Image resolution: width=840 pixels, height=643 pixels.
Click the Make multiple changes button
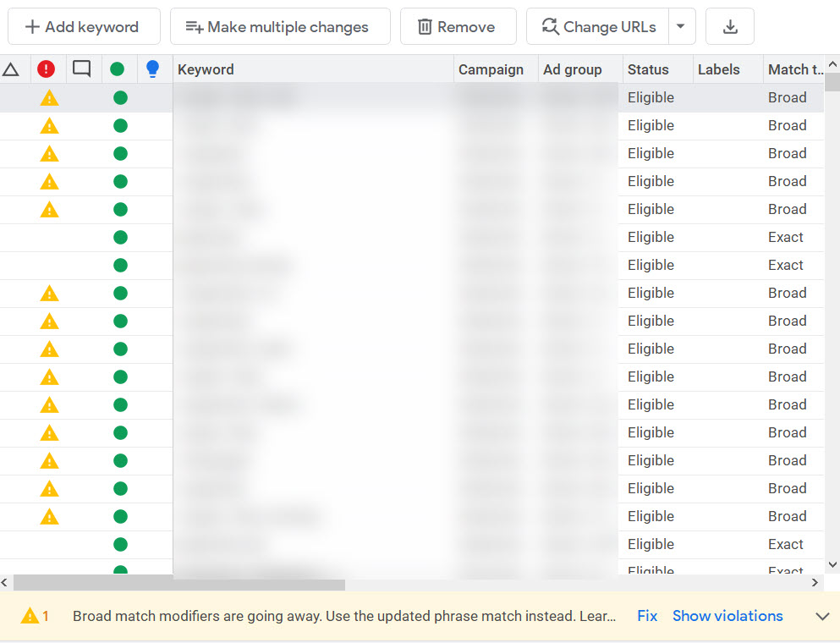[x=280, y=26]
